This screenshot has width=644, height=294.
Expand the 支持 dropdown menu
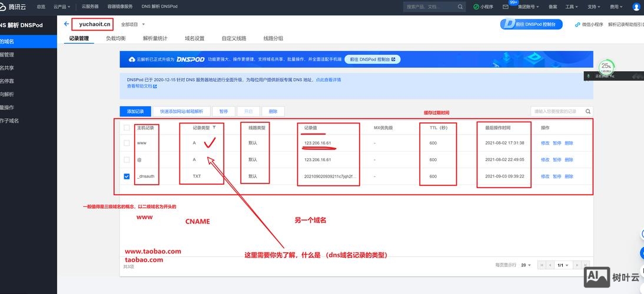pyautogui.click(x=593, y=6)
